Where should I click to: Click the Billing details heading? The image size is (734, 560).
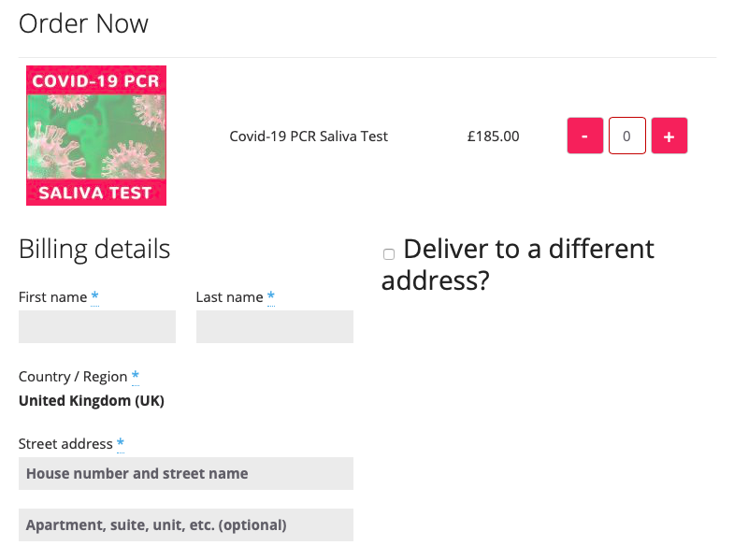94,249
